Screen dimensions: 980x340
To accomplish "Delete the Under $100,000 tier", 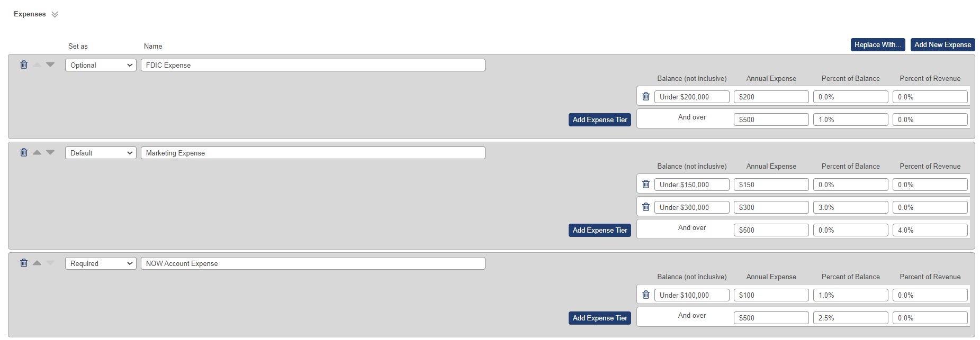I will click(x=646, y=295).
